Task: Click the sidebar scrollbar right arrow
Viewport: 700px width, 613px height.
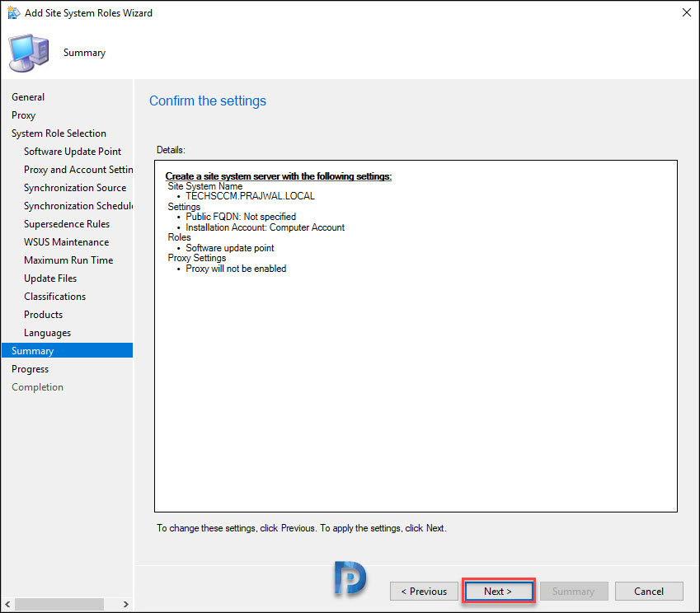Action: [126, 604]
